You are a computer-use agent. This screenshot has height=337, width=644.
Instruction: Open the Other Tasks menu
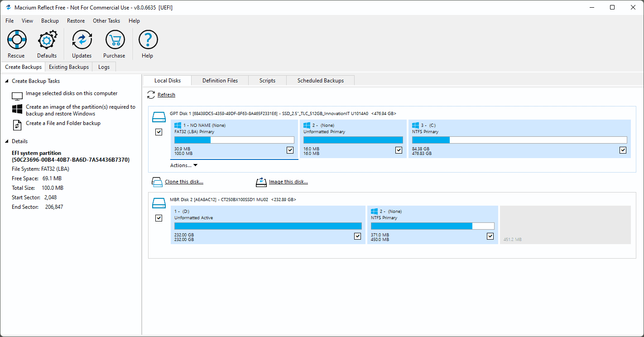[x=106, y=21]
